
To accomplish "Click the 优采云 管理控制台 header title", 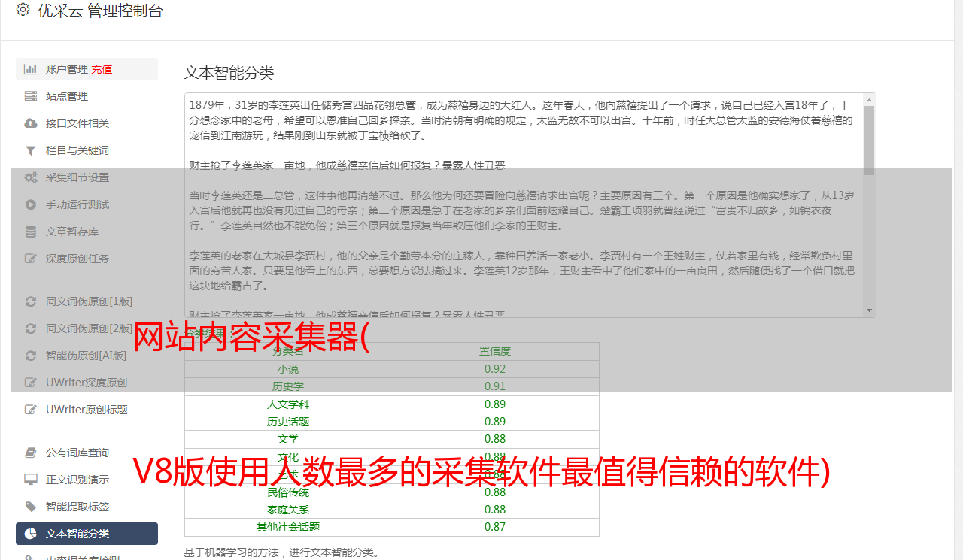I will click(x=100, y=11).
